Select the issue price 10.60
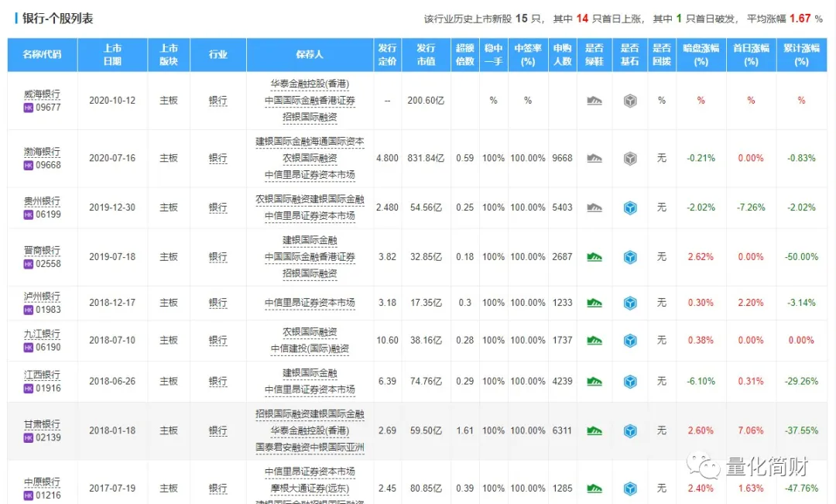This screenshot has width=836, height=504. point(388,341)
